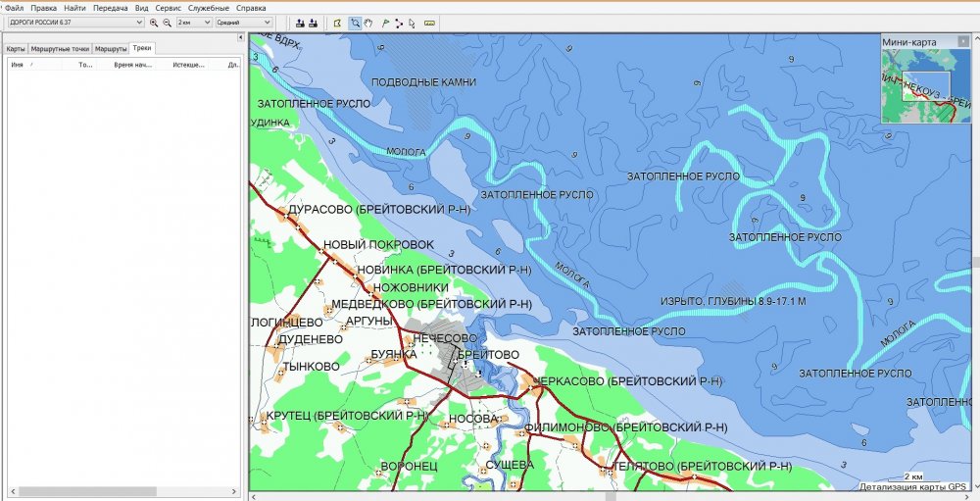Click the Мини-карта overview thumbnail
The image size is (980, 501).
[917, 86]
